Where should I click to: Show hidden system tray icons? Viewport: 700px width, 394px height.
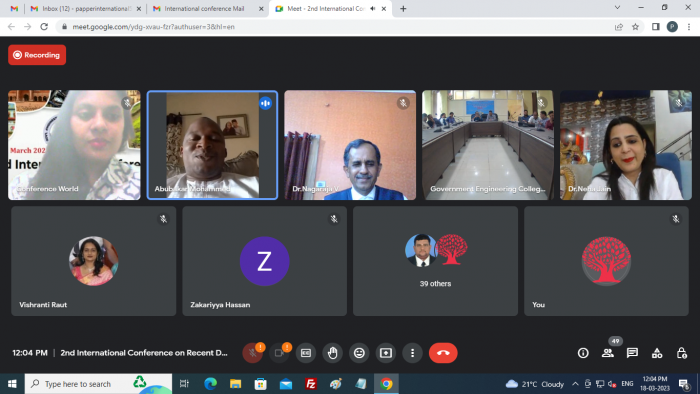(x=575, y=384)
